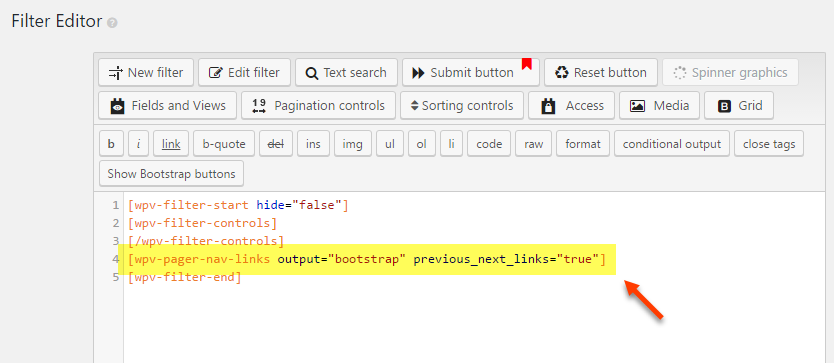Click the raw quicktag button
This screenshot has width=834, height=363.
533,144
